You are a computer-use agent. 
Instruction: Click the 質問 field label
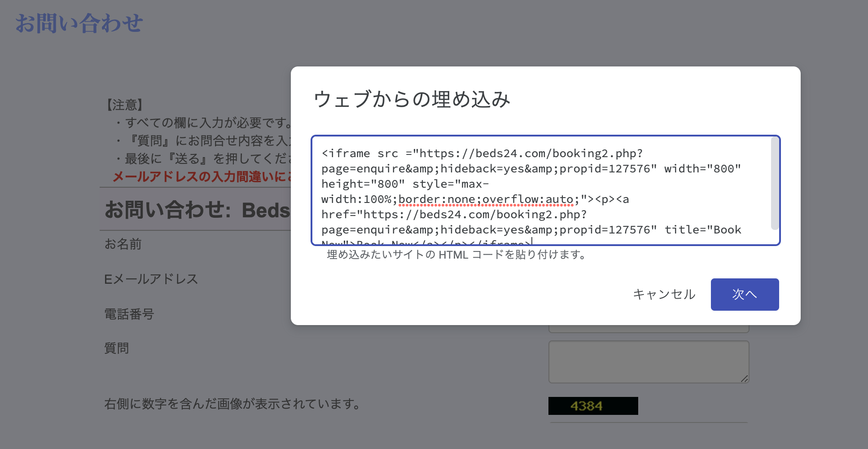click(x=117, y=348)
